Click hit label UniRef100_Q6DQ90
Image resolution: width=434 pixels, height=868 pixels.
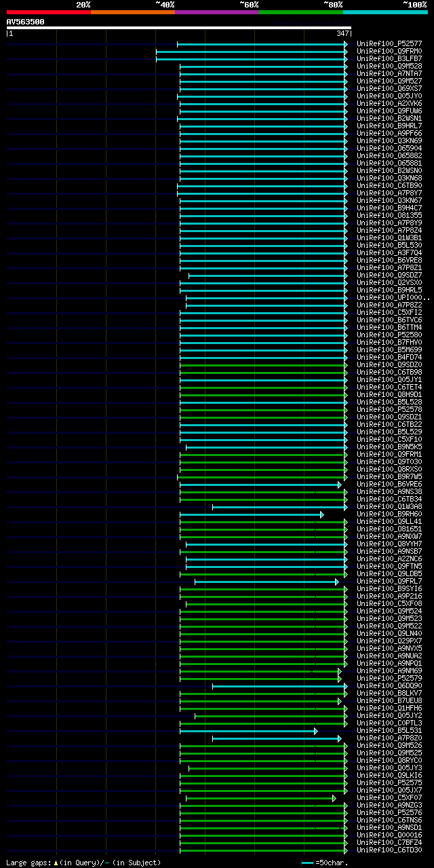pos(390,686)
